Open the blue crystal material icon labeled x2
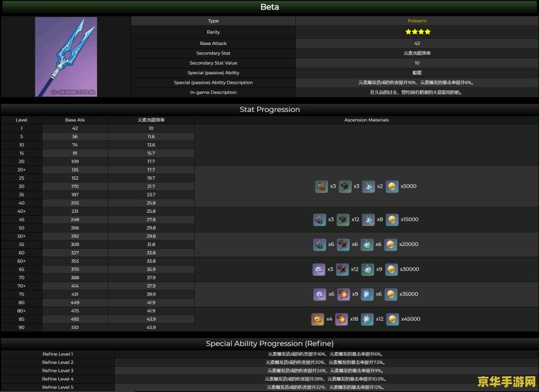Image resolution: width=539 pixels, height=392 pixels. (x=368, y=186)
